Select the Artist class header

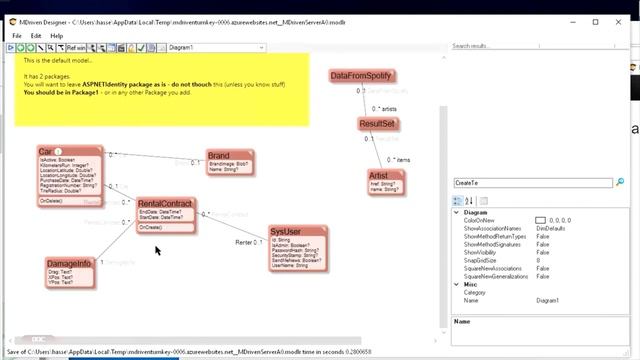click(x=386, y=176)
